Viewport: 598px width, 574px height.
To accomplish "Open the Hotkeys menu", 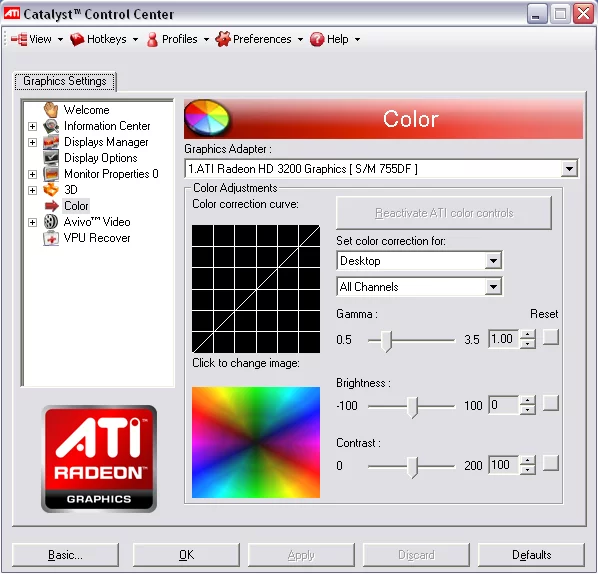I will tap(106, 39).
